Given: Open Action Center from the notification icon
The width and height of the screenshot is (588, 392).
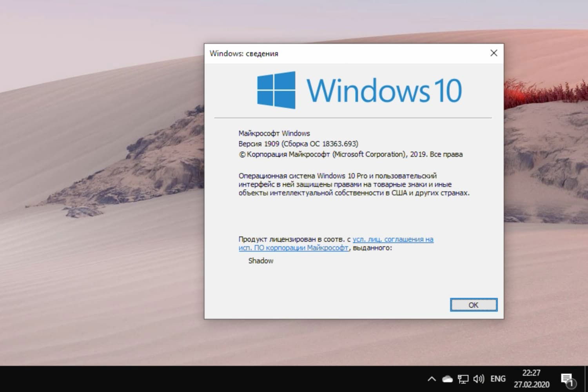Looking at the screenshot, I should (567, 377).
